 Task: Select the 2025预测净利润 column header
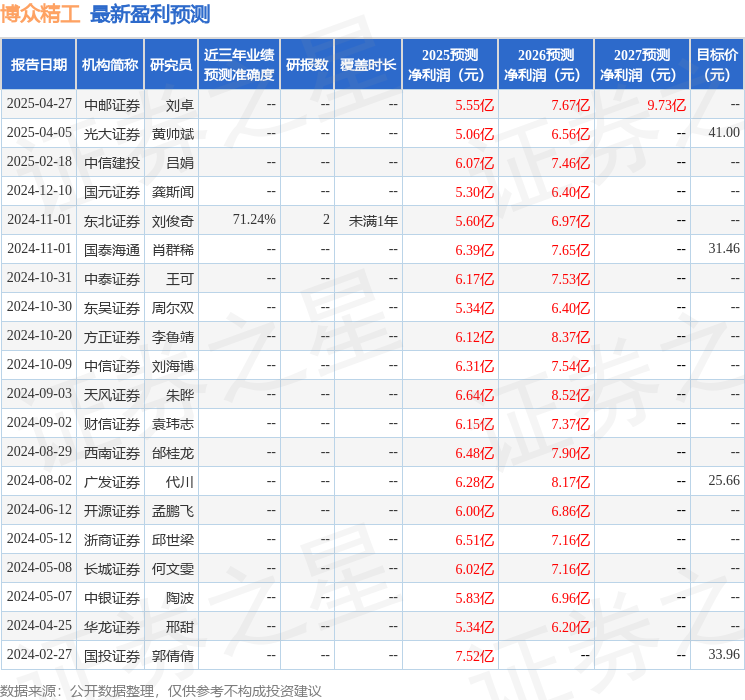tap(450, 65)
